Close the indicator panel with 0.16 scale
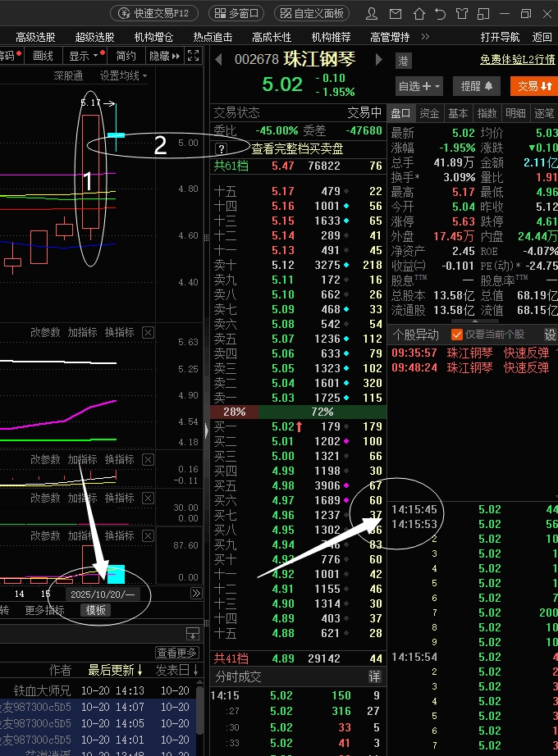 [x=149, y=459]
